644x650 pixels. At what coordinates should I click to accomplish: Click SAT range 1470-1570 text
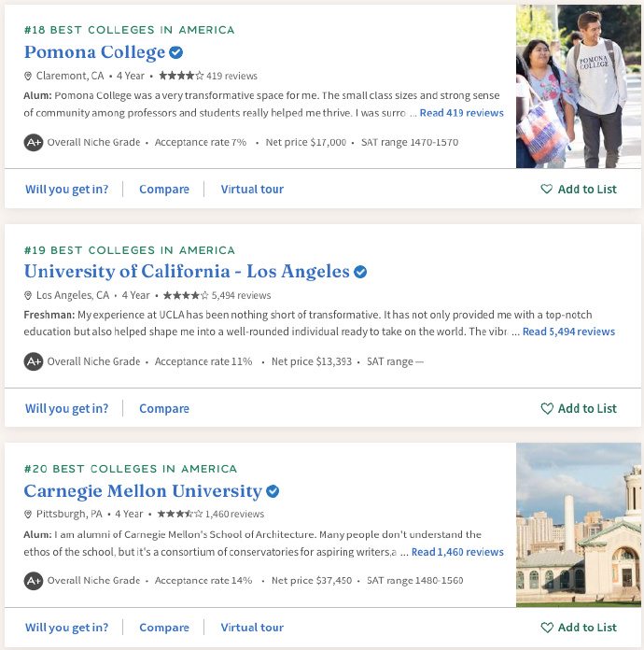click(410, 143)
